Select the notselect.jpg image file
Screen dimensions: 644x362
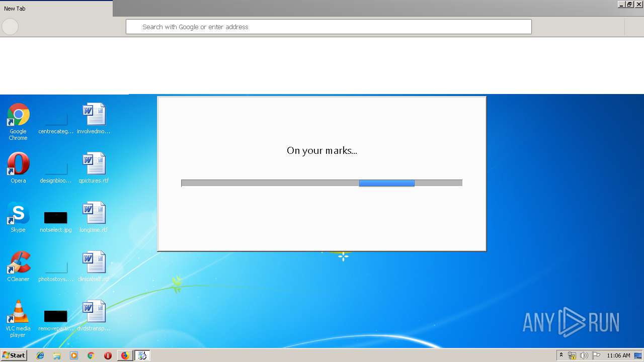coord(56,221)
